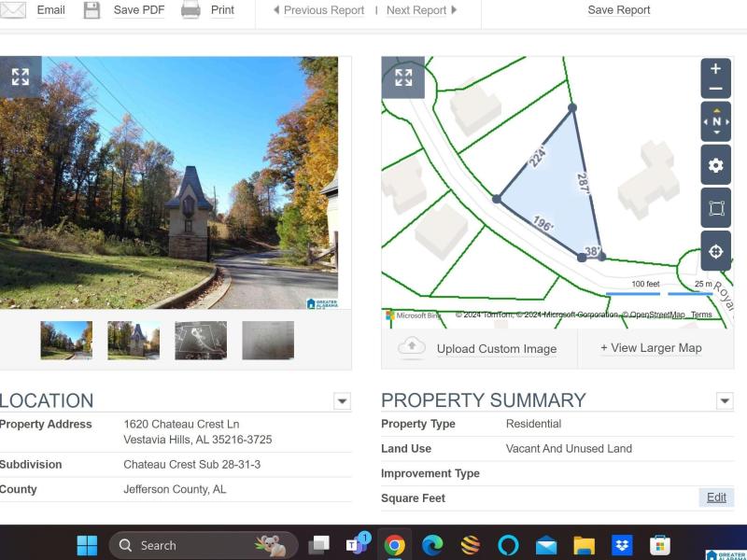The width and height of the screenshot is (747, 560).
Task: Zoom out on the parcel map
Action: tap(715, 90)
